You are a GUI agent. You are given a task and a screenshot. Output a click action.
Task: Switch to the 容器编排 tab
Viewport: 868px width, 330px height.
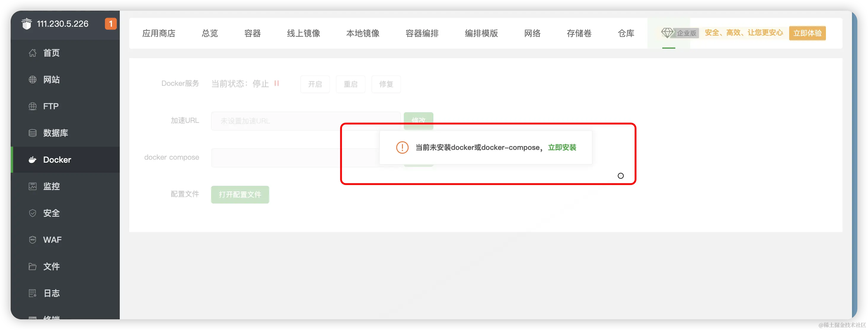422,34
